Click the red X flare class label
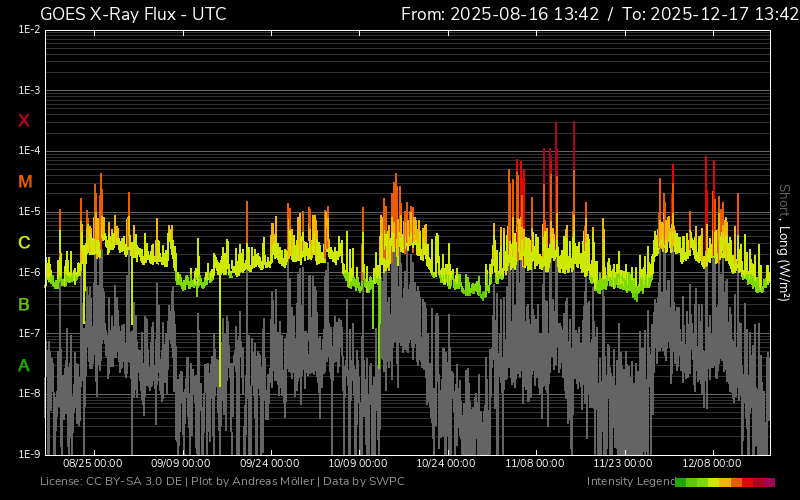This screenshot has width=800, height=500. click(x=24, y=121)
